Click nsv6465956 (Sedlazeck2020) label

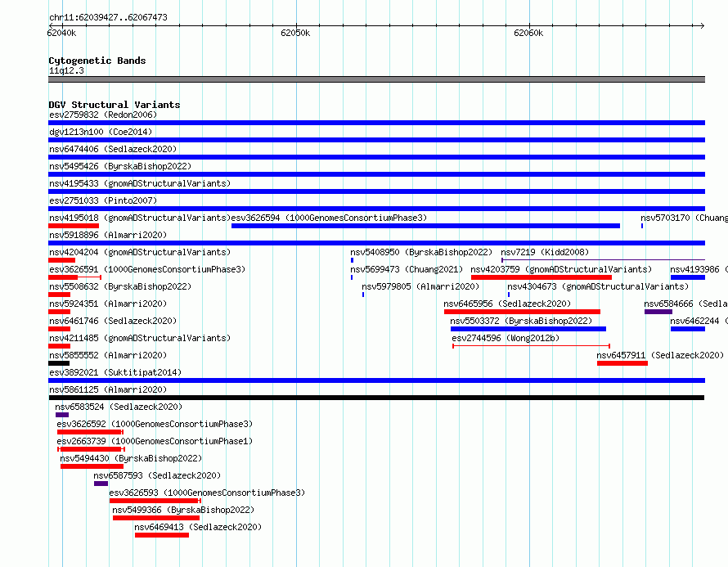[507, 304]
